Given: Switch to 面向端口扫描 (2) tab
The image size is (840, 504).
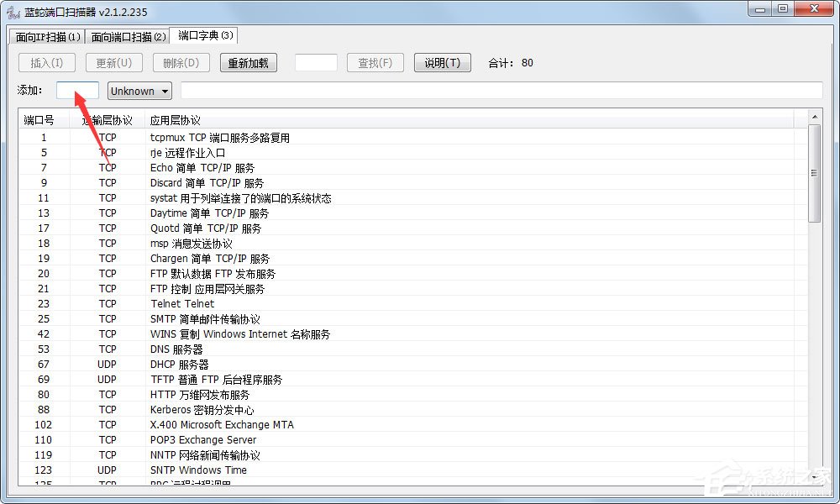Looking at the screenshot, I should 128,37.
